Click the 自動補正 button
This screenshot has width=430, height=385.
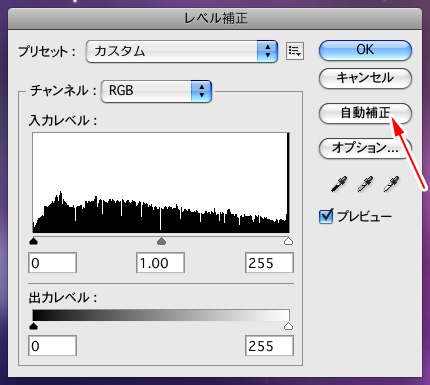(365, 113)
